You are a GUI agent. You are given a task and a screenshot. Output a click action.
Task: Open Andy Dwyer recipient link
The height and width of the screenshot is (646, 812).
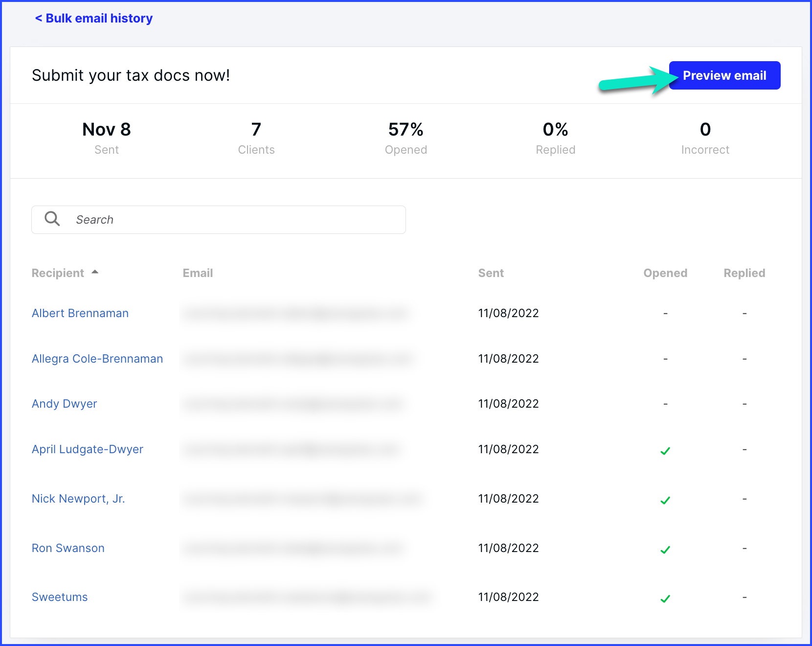tap(65, 404)
